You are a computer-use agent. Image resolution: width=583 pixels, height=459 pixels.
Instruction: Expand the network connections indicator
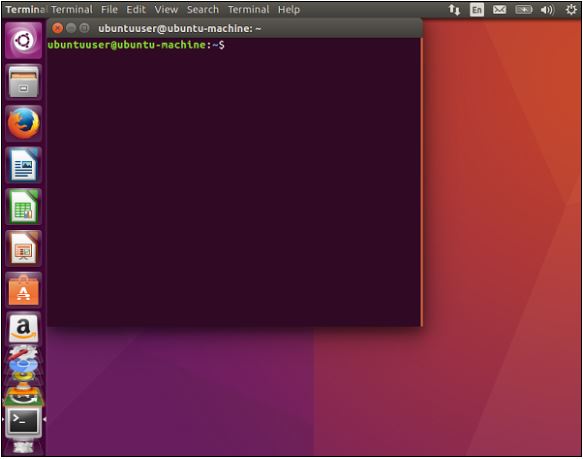tap(454, 10)
